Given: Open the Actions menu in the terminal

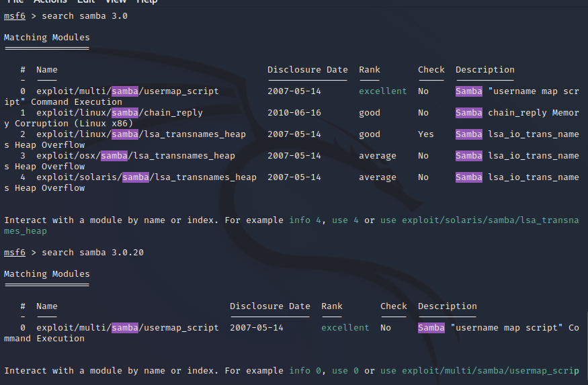Looking at the screenshot, I should (x=50, y=1).
